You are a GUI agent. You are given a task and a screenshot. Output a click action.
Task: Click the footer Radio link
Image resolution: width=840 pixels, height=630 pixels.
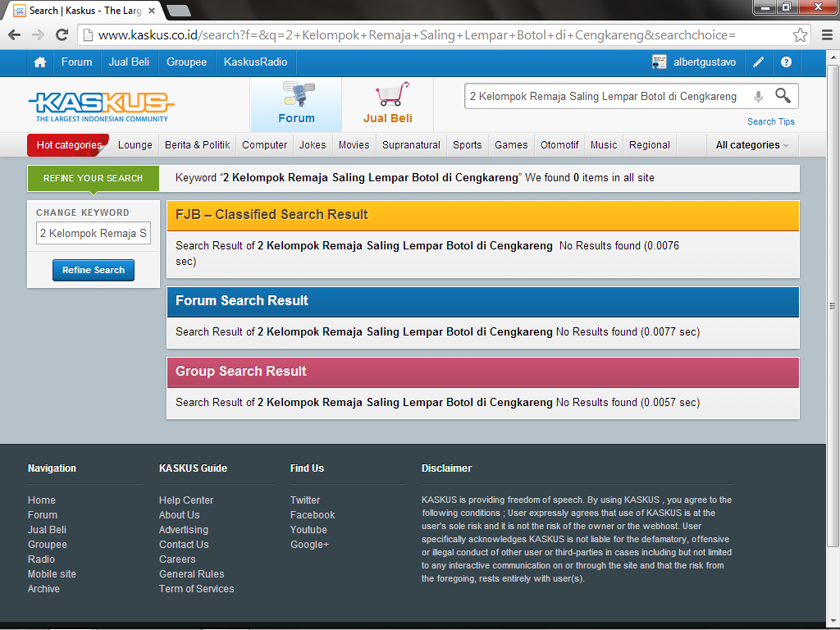click(41, 559)
